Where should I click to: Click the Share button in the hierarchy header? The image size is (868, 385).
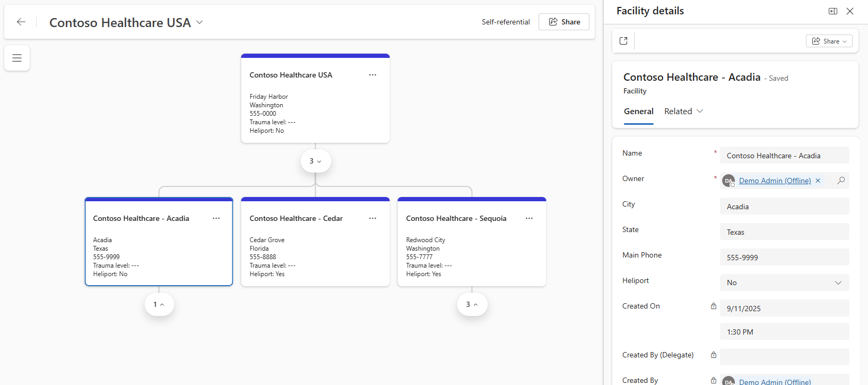click(564, 22)
